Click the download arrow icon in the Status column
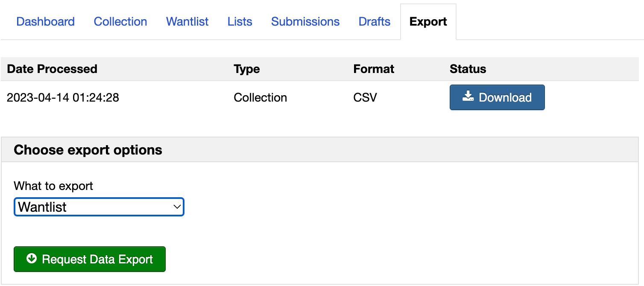This screenshot has width=644, height=286. point(468,96)
